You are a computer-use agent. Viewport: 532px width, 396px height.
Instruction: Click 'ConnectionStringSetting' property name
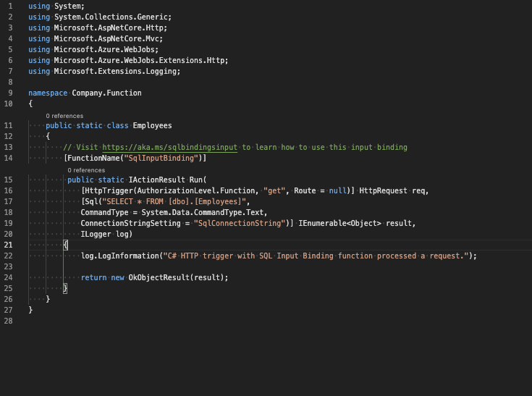(x=130, y=223)
